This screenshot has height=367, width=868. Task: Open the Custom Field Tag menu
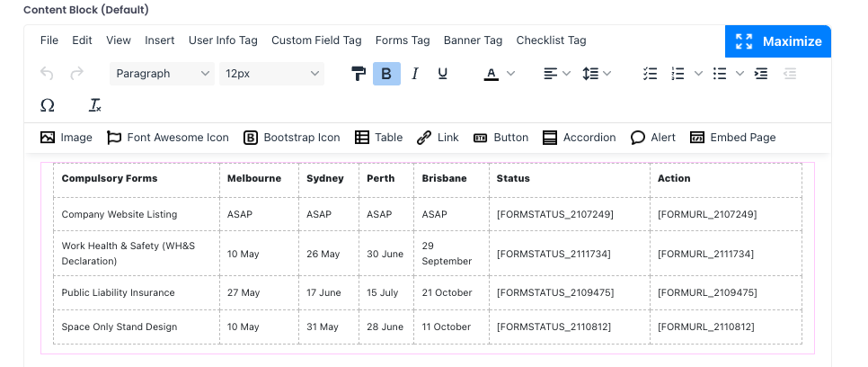pyautogui.click(x=316, y=40)
